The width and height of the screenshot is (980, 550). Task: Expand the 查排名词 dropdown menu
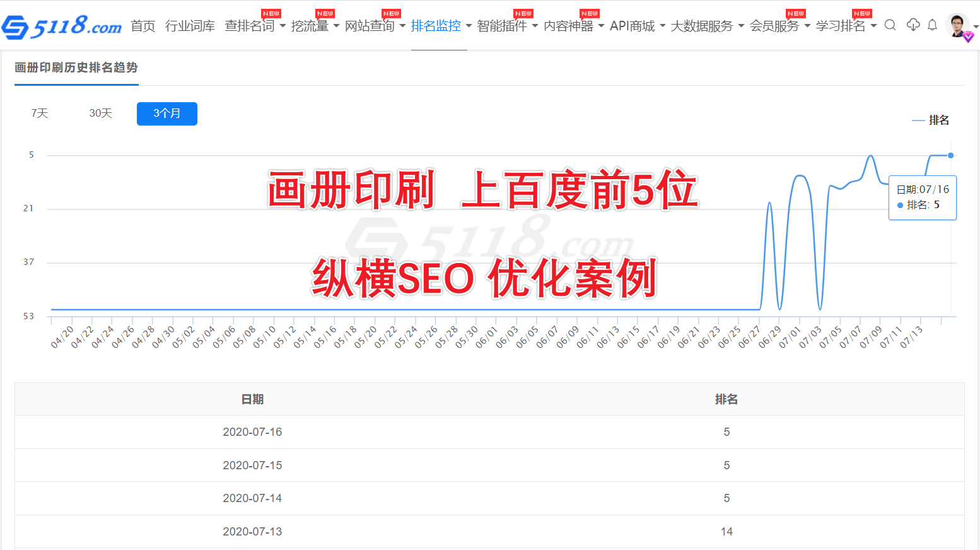click(255, 26)
